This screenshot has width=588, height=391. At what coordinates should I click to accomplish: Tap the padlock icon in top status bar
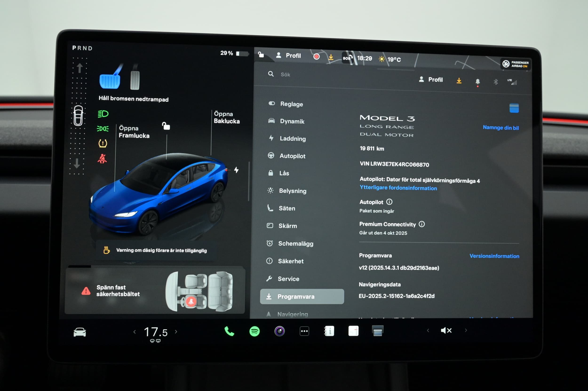click(x=261, y=54)
